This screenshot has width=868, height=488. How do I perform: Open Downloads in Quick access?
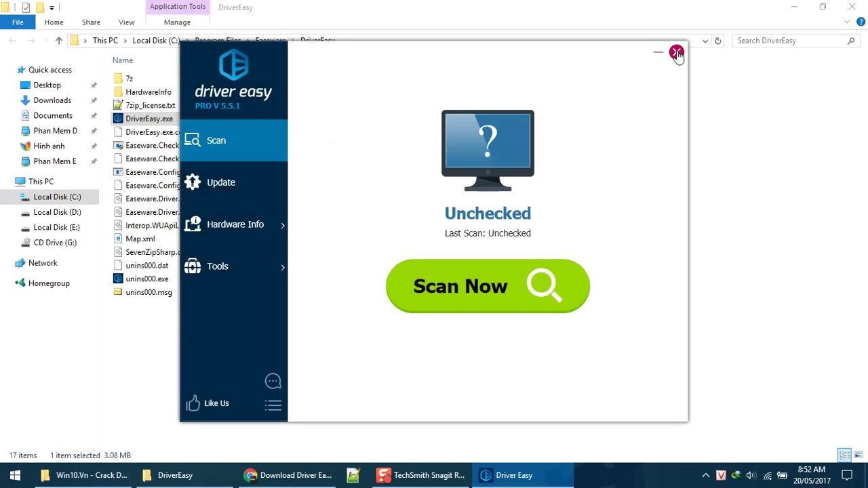[52, 100]
